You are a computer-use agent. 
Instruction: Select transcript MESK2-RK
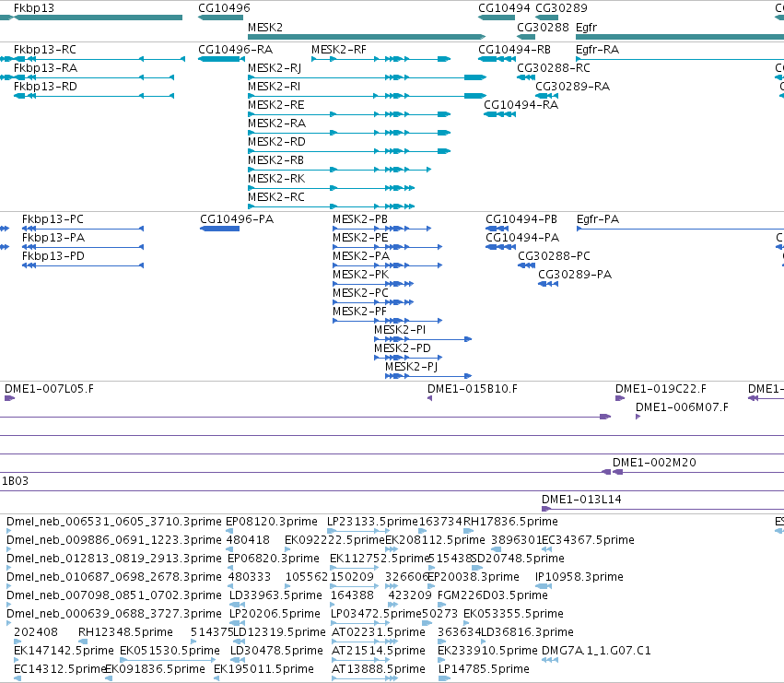point(276,179)
